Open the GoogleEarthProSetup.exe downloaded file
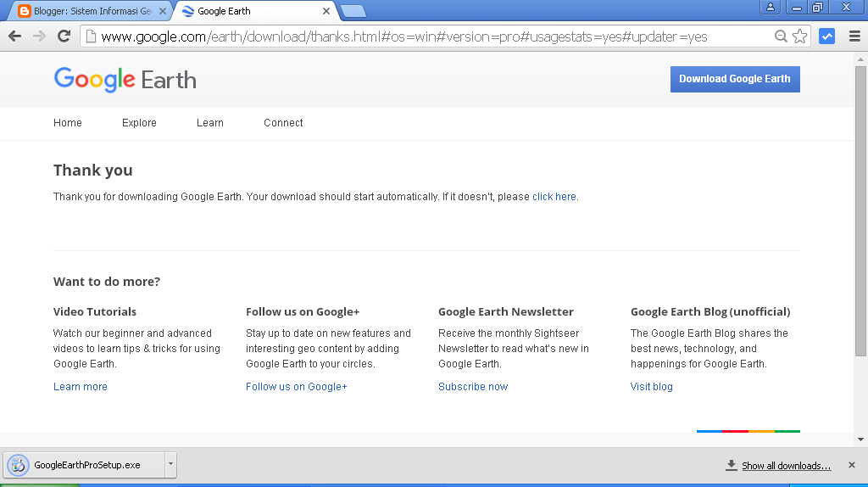 point(85,465)
